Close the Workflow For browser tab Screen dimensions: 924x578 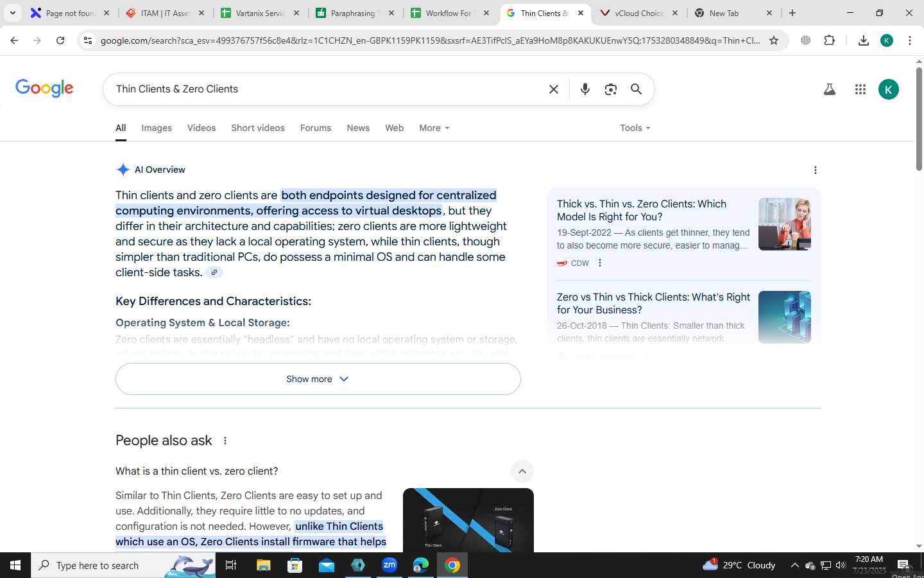(486, 13)
